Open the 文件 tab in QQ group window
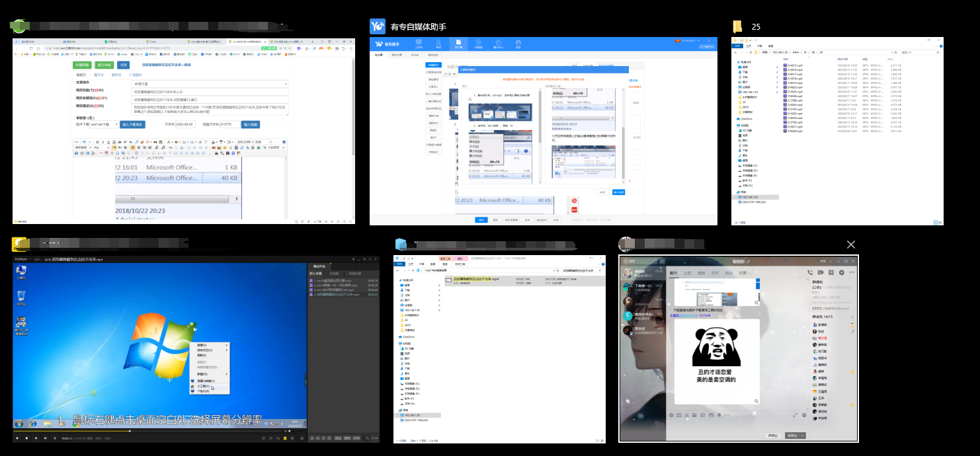 click(x=715, y=273)
